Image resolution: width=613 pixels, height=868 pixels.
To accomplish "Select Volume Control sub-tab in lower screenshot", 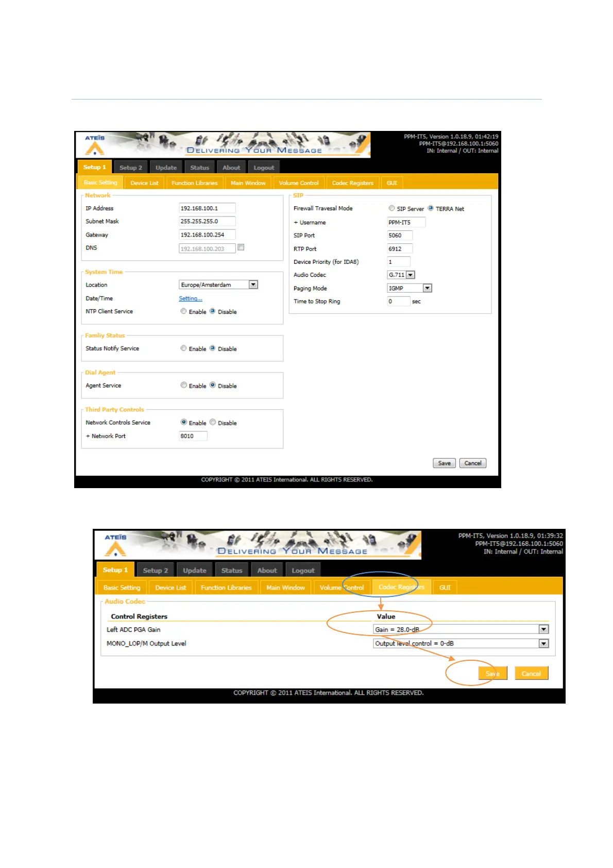I will coord(342,587).
